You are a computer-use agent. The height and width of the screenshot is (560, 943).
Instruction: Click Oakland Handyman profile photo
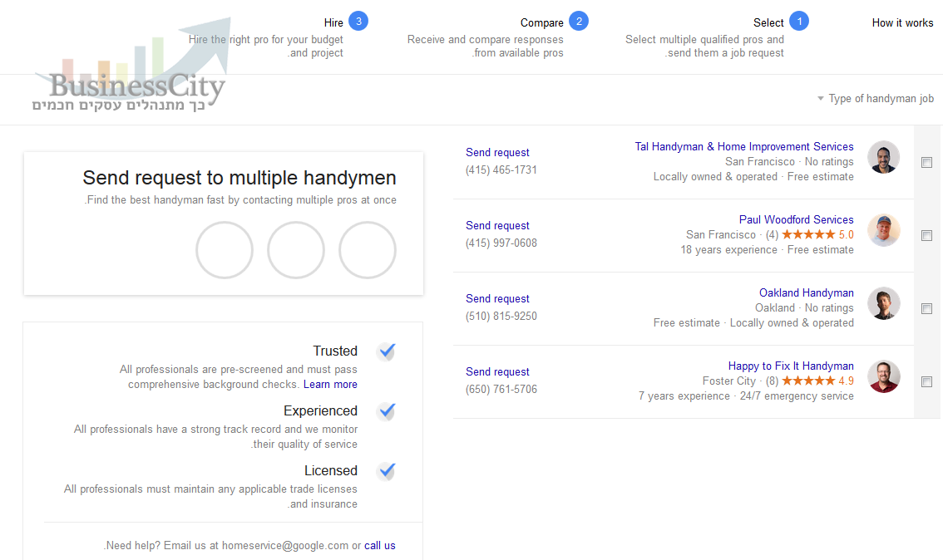coord(883,303)
